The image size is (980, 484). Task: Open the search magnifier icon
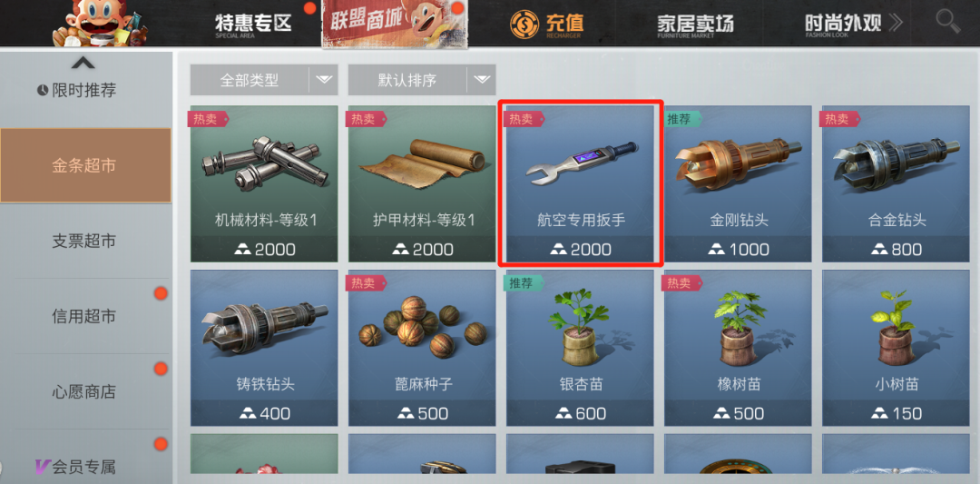(x=947, y=21)
